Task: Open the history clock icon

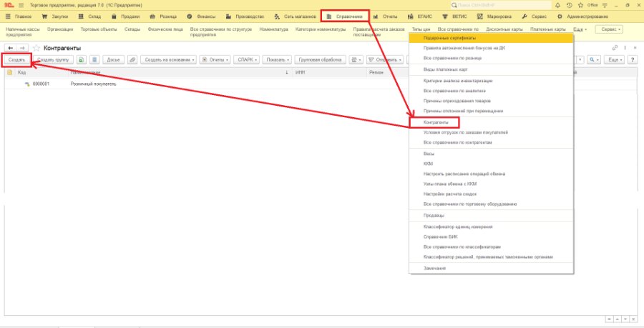Action: [x=569, y=5]
